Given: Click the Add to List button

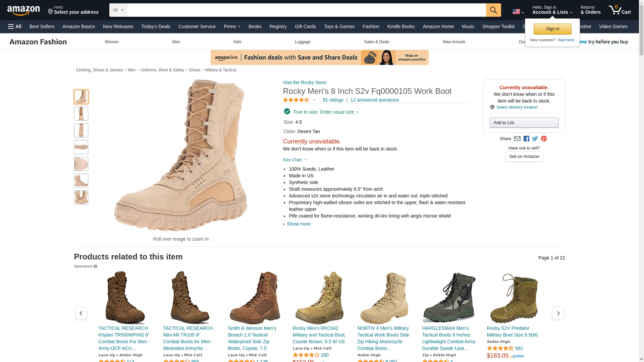Looking at the screenshot, I should pos(524,122).
